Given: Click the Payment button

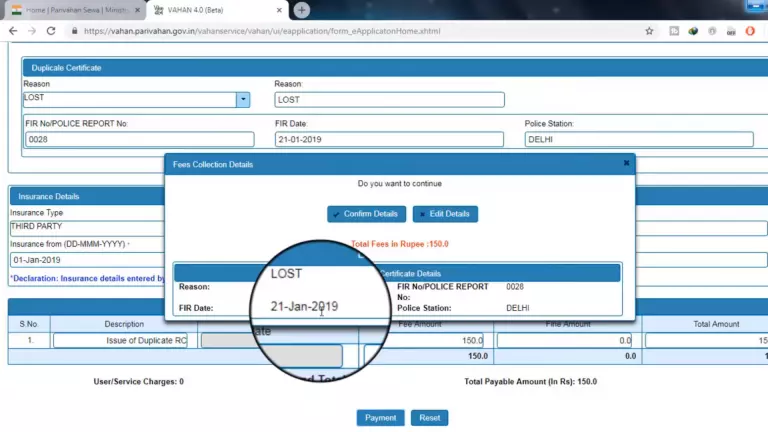Looking at the screenshot, I should pyautogui.click(x=380, y=417).
